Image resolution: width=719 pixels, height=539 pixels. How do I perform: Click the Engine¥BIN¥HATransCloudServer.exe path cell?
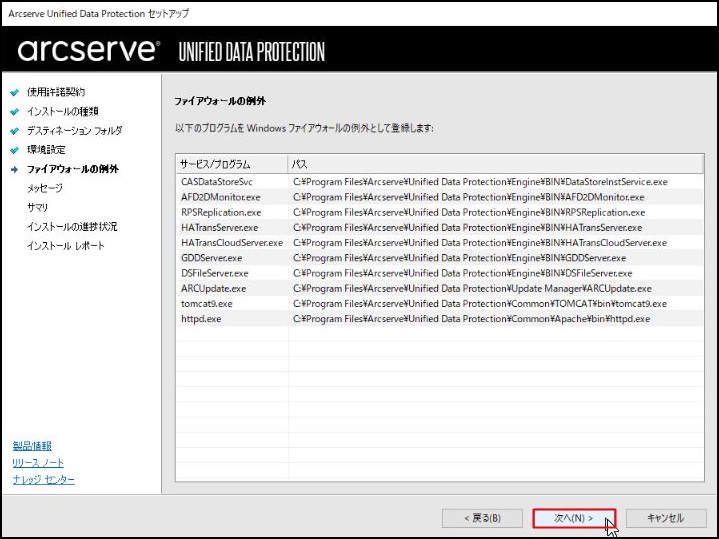pyautogui.click(x=480, y=243)
